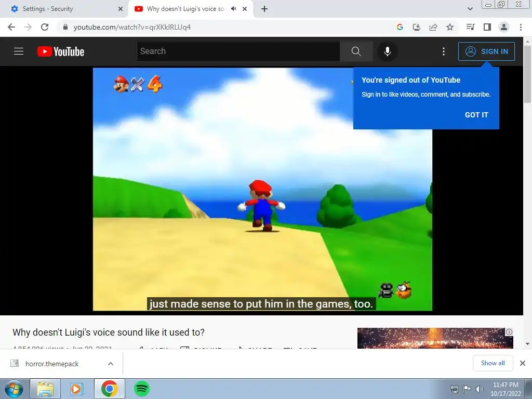Click the Chrome taskbar icon
532x399 pixels.
coord(109,389)
